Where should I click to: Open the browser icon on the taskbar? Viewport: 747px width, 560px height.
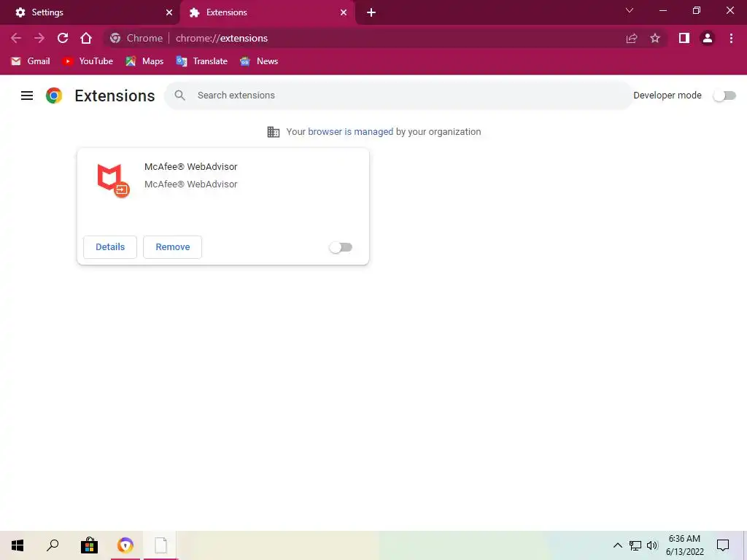click(125, 545)
